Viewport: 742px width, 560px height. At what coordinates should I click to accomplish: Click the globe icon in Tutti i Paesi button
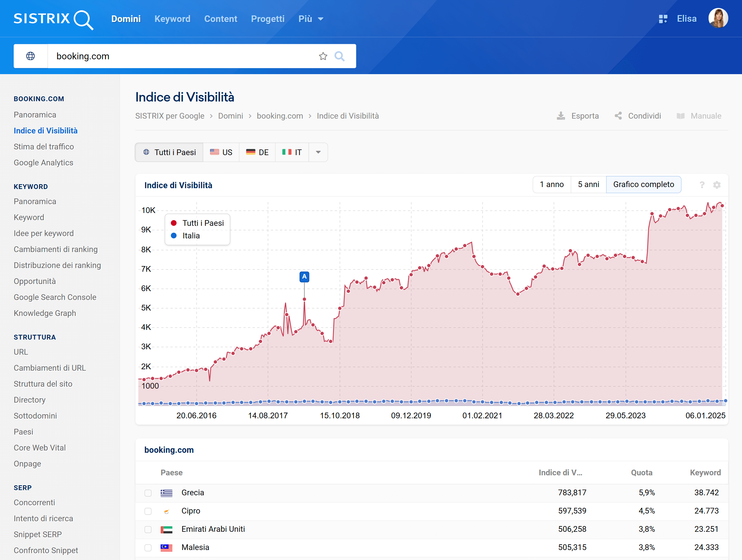[146, 152]
